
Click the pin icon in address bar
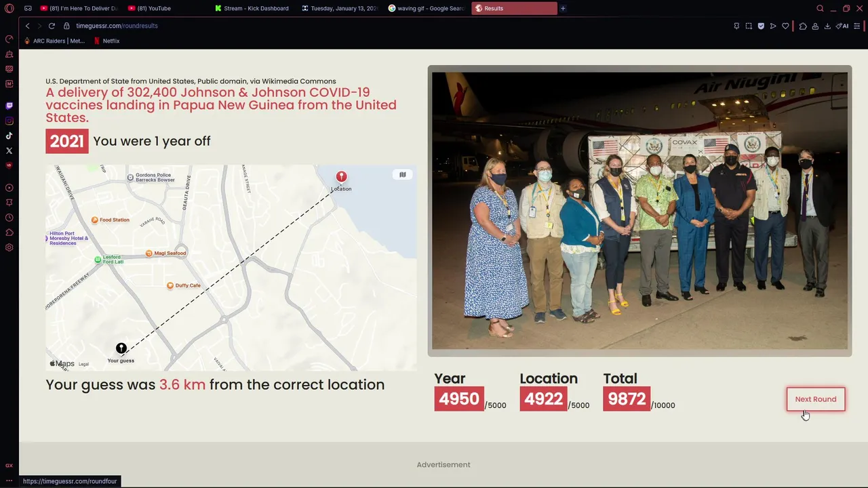(736, 26)
